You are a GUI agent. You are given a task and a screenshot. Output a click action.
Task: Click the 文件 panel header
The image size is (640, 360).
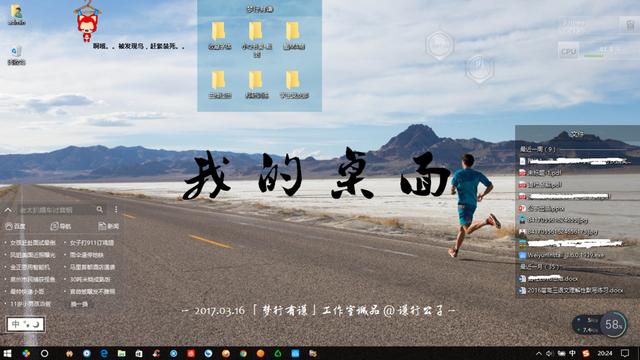[577, 134]
